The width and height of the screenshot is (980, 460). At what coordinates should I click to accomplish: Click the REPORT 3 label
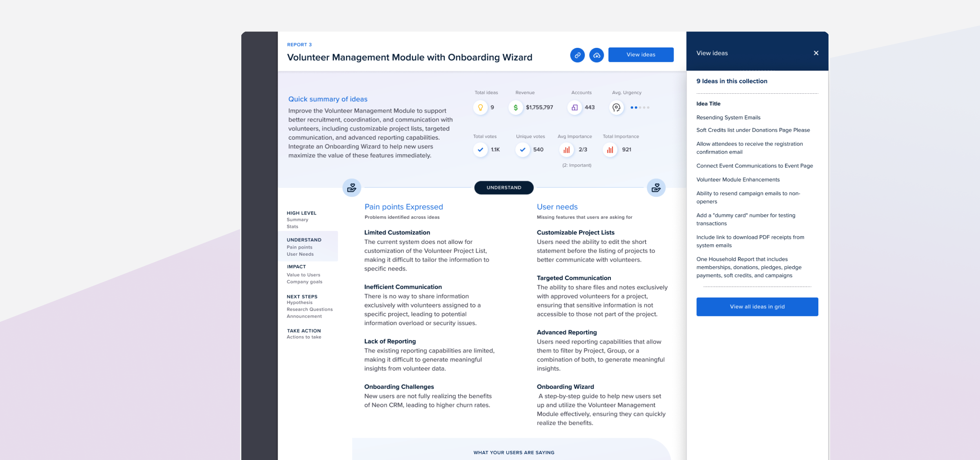click(299, 45)
